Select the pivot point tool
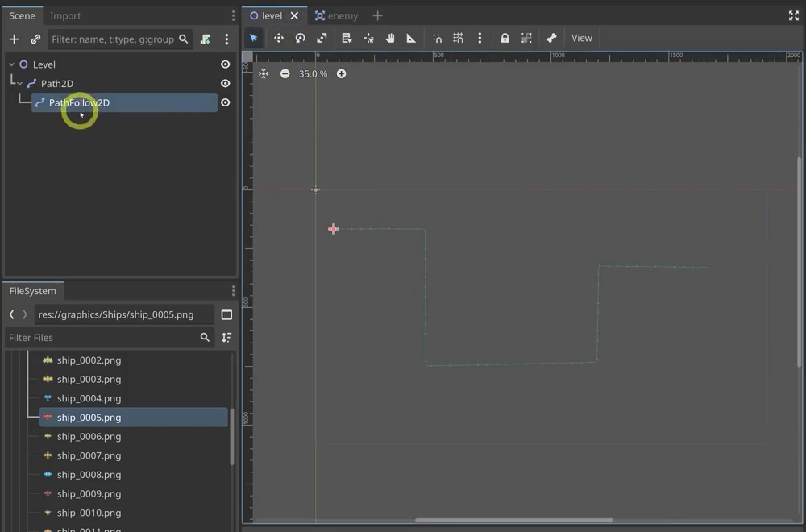Screen dimensions: 806x532 click(x=368, y=38)
